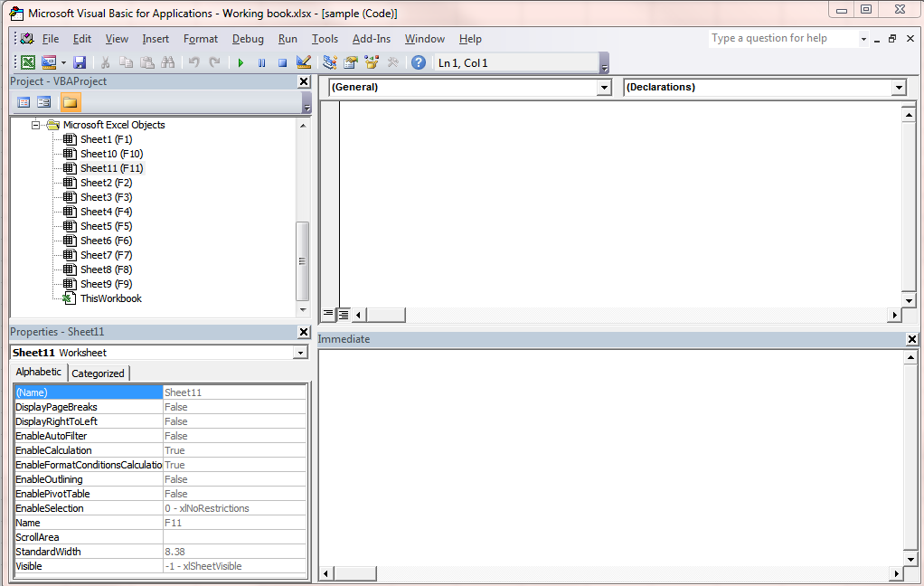Click the (Name) property row
924x586 pixels.
[x=160, y=392]
